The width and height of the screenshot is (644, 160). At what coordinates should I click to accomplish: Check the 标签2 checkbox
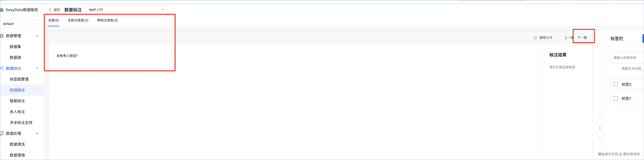(615, 84)
